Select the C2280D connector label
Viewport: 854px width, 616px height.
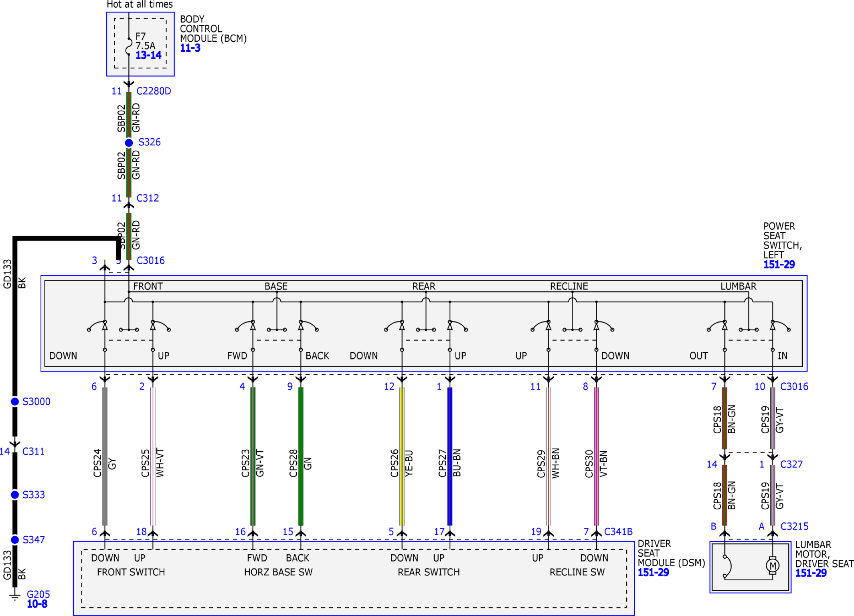(154, 91)
